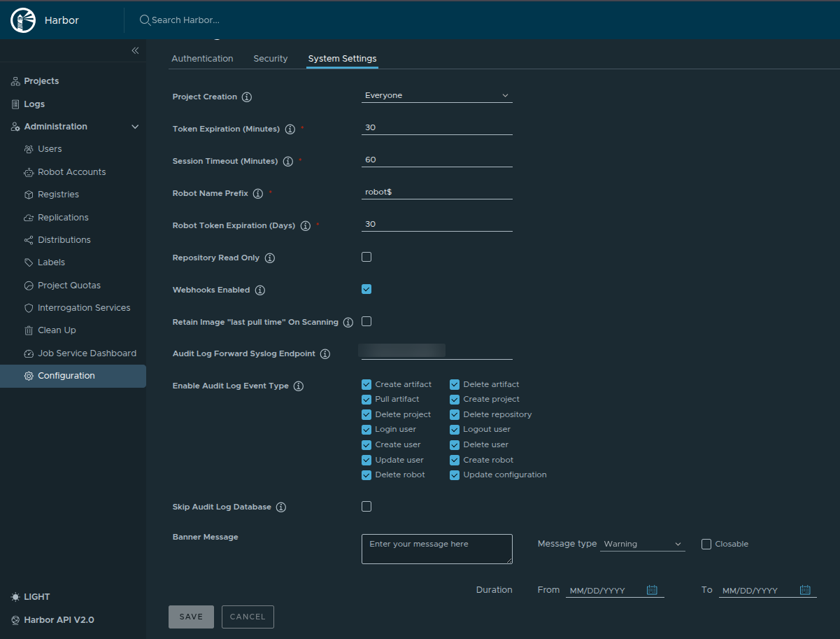Click the Logs sidebar icon
Screen dimensions: 840x639
15,104
